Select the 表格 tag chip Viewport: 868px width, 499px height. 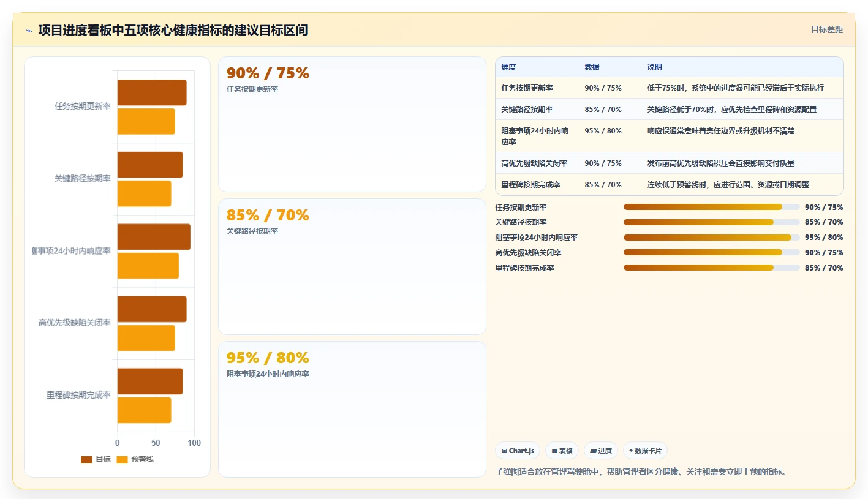[562, 451]
